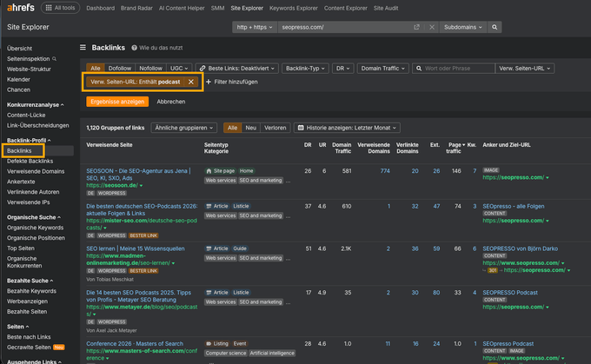Open external link icon in URL bar

416,27
